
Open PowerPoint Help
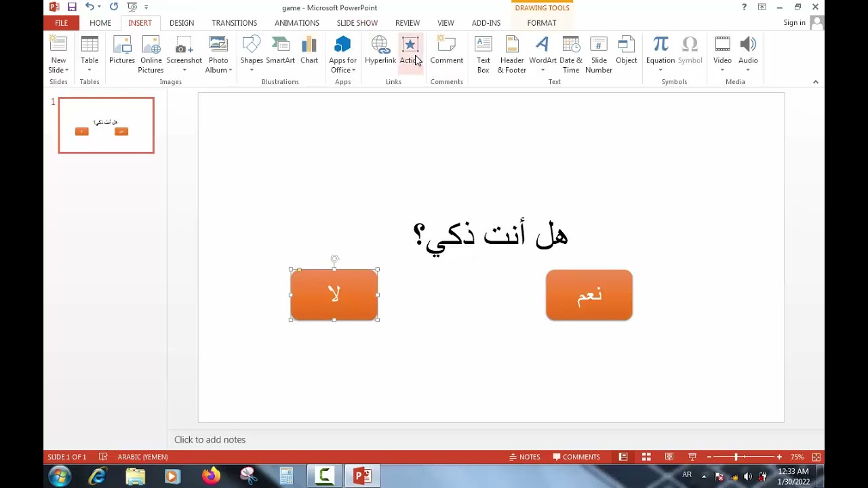tap(744, 7)
